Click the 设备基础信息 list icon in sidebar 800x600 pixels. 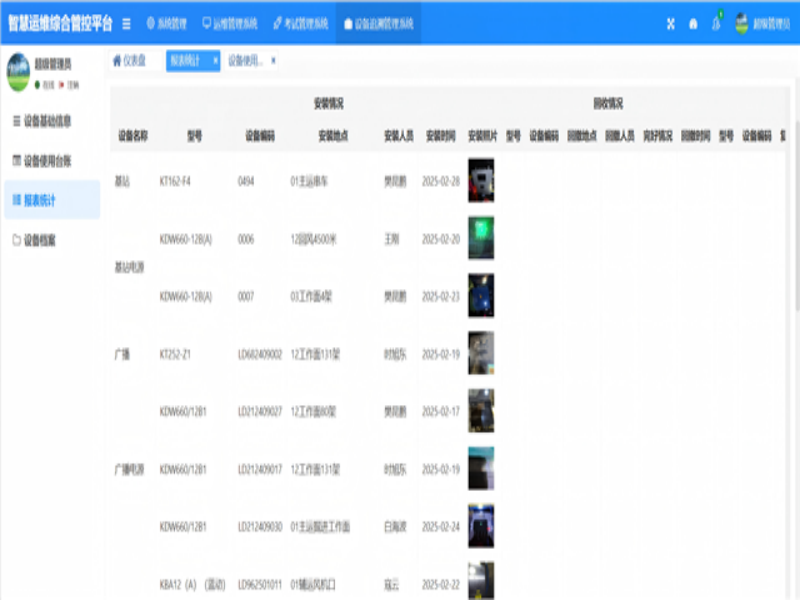(x=16, y=121)
